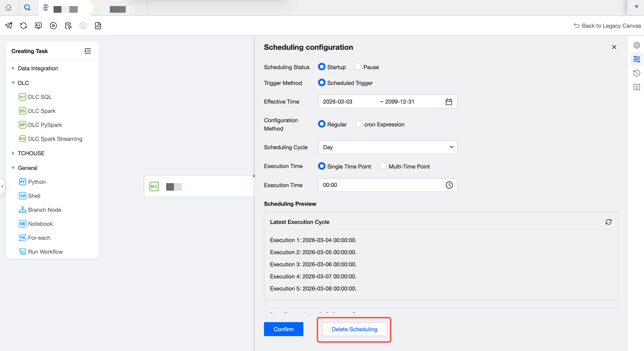Click the Execution Time 00:00 field
The width and height of the screenshot is (644, 351).
click(380, 185)
